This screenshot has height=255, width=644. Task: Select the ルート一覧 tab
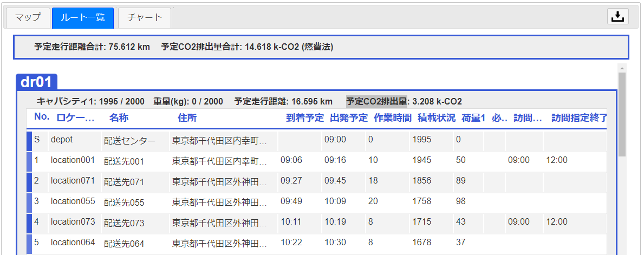(82, 18)
